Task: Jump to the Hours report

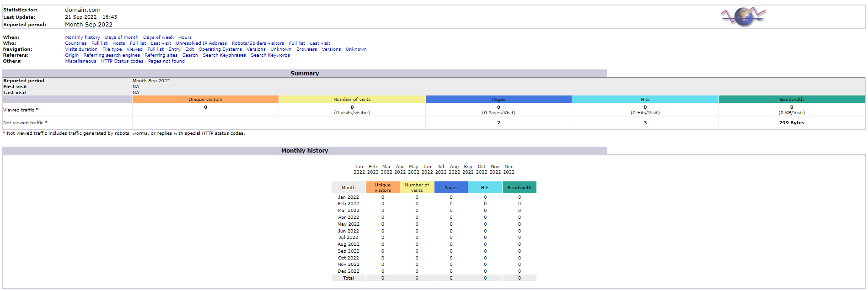Action: coord(185,37)
